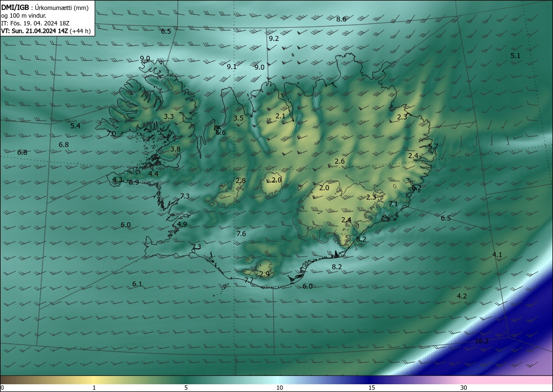Image resolution: width=553 pixels, height=392 pixels.
Task: Select the 3.5 map value
Action: click(238, 118)
